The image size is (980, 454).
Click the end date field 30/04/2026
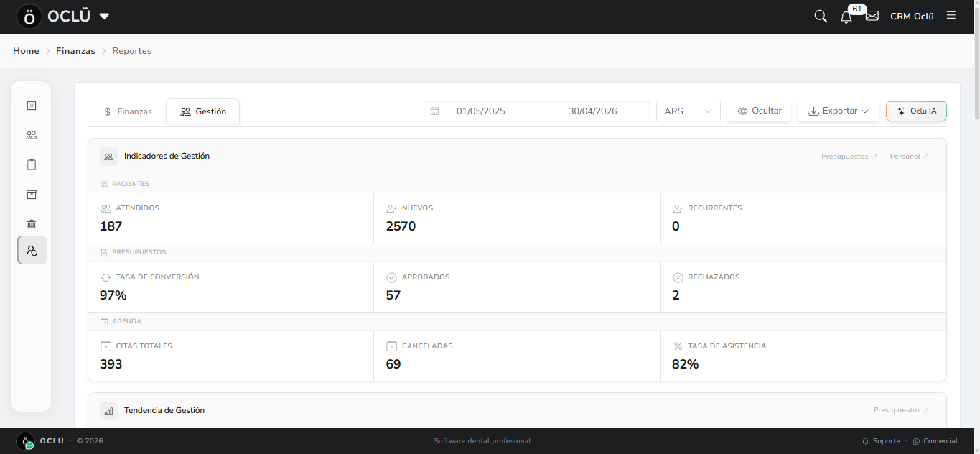pos(593,111)
